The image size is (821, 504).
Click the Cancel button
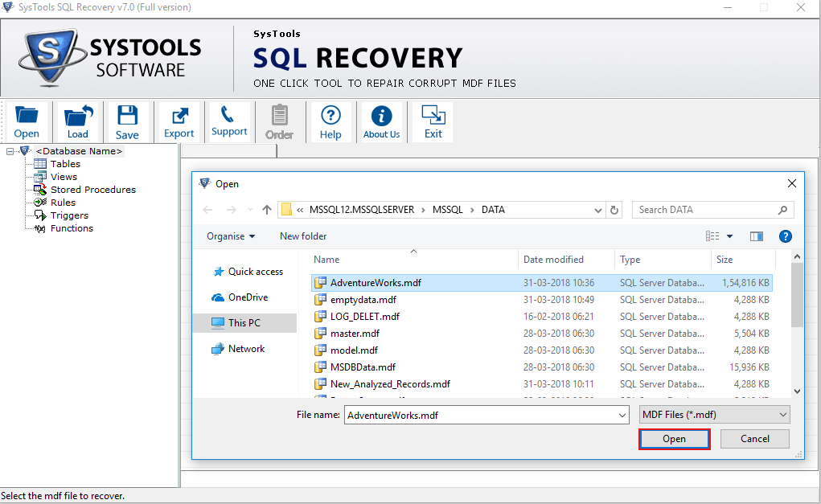[x=754, y=439]
